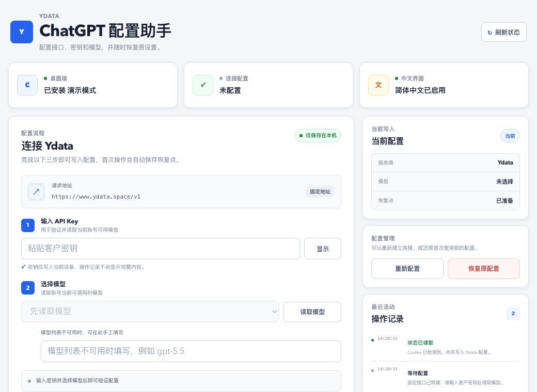537x392 pixels.
Task: Click the 当前 badge in current config
Action: coord(510,136)
